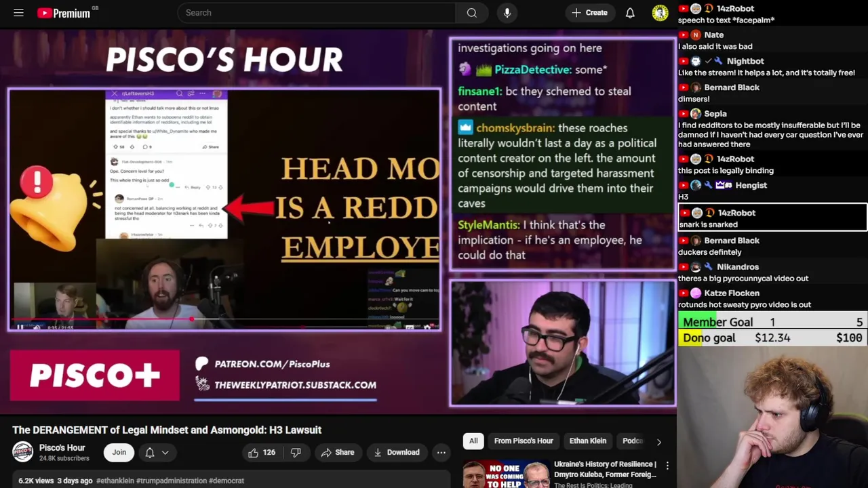Pause the video with the player control
The width and height of the screenshot is (868, 488).
[x=20, y=327]
